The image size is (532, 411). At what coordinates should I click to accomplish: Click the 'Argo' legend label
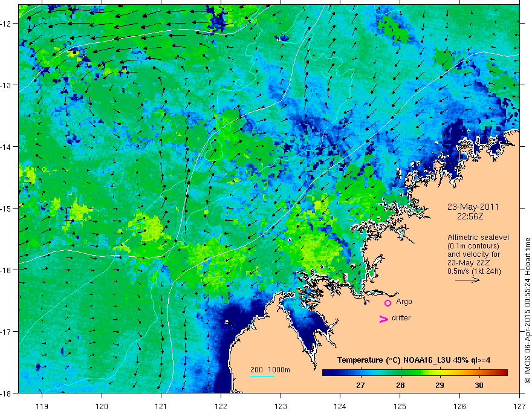[x=404, y=302]
